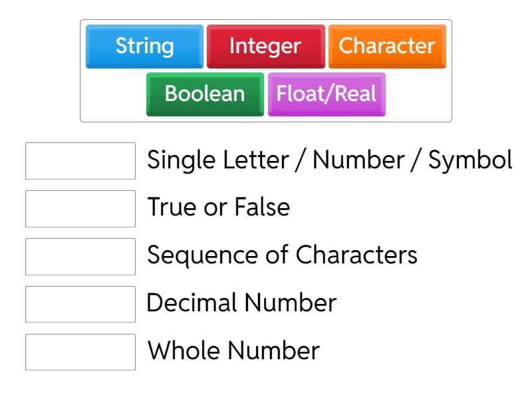The height and width of the screenshot is (399, 532).
Task: Click the 'Single Letter / Number / Symbol' text
Action: (329, 160)
